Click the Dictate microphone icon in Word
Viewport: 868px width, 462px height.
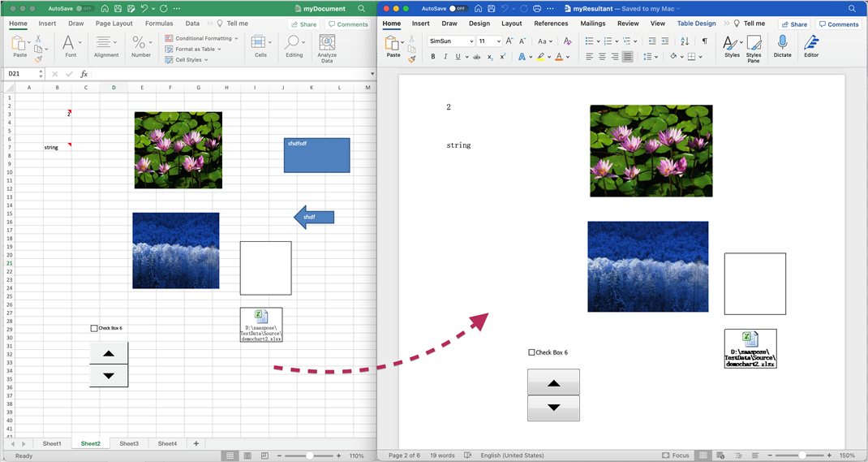coord(782,43)
